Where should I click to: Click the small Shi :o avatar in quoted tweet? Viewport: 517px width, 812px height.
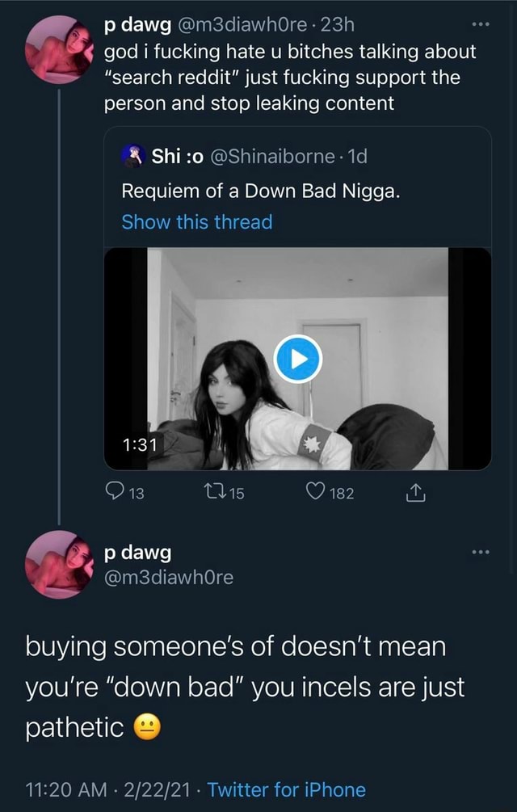[132, 156]
